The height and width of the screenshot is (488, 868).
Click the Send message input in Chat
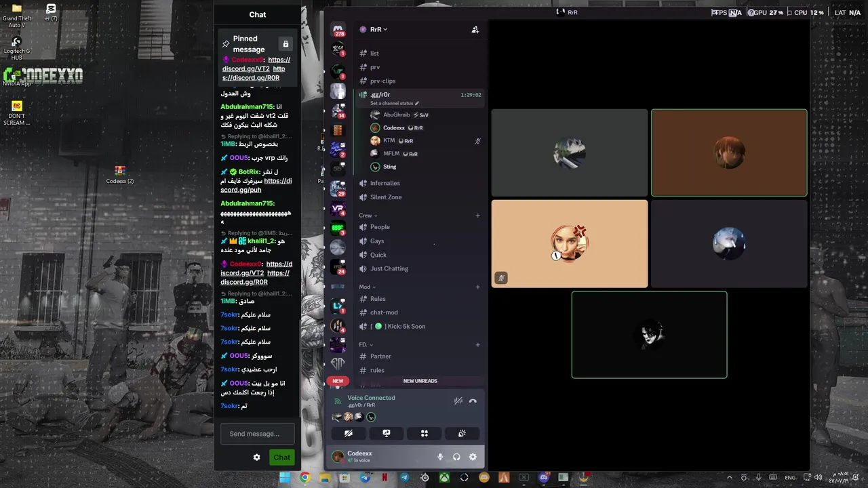258,434
